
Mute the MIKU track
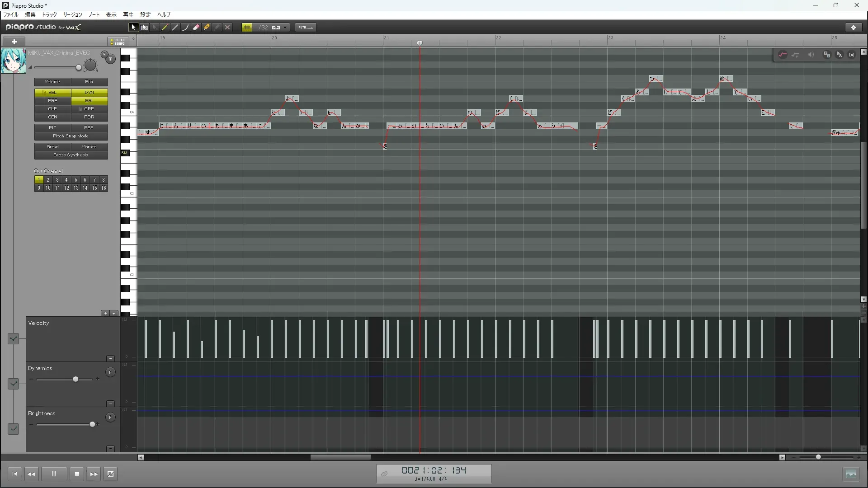pyautogui.click(x=111, y=59)
